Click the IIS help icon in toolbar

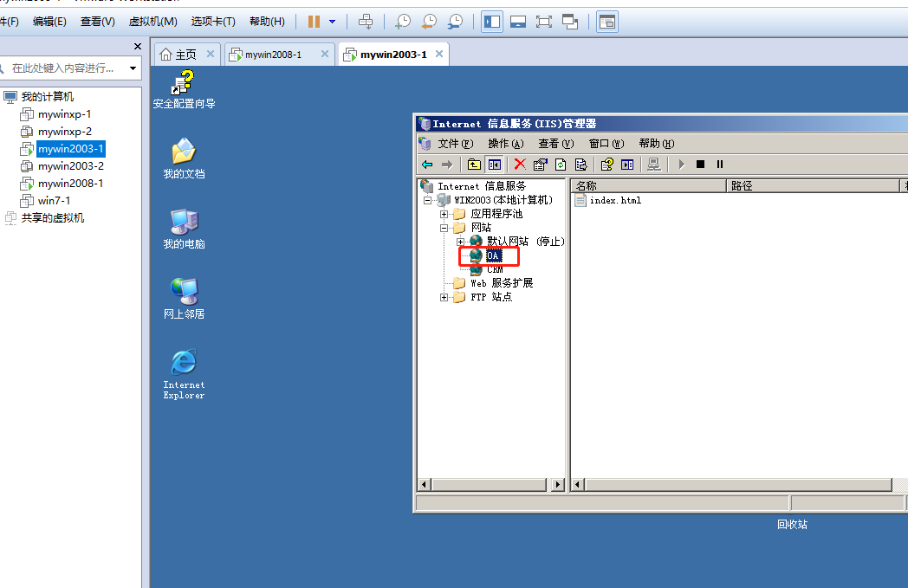[606, 165]
